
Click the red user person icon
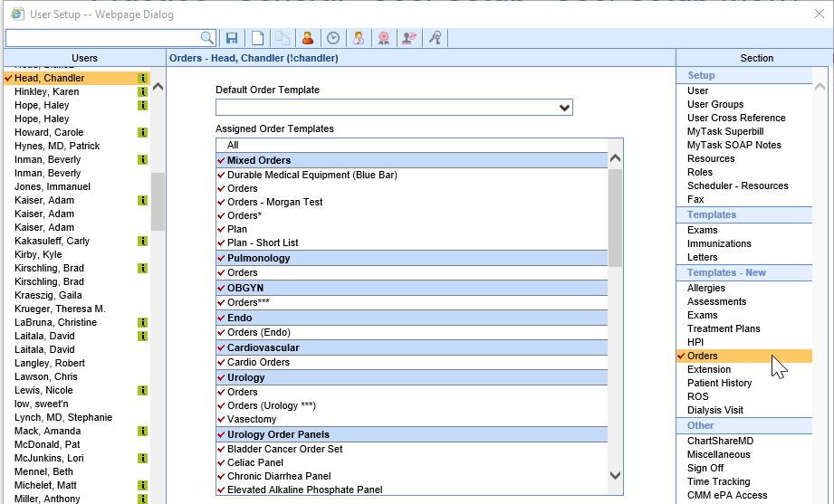tap(308, 38)
